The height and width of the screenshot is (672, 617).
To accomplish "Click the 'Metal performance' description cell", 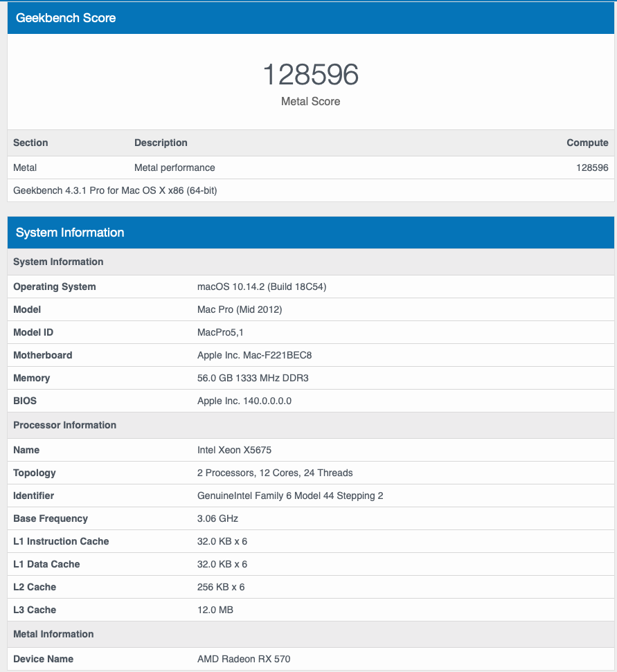I will pos(175,167).
